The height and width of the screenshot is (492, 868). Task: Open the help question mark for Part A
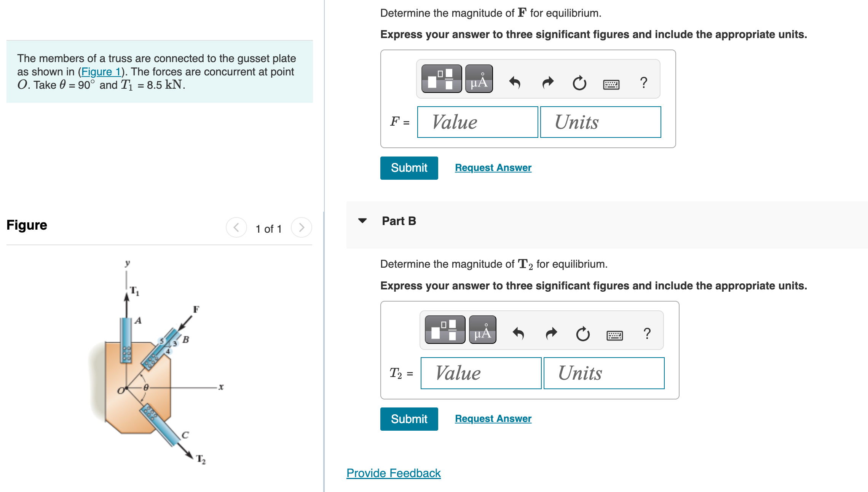[x=644, y=82]
